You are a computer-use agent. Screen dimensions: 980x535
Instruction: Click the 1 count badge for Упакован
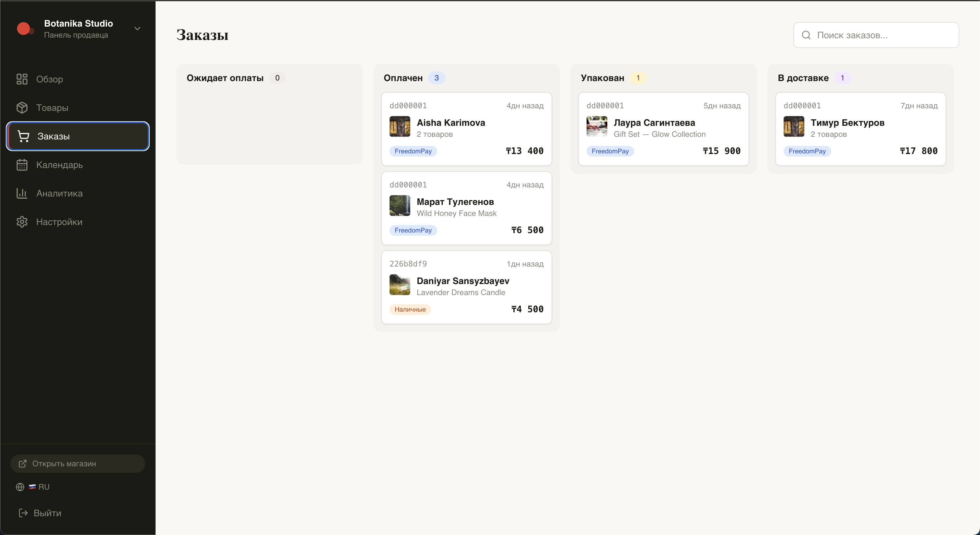click(x=638, y=78)
